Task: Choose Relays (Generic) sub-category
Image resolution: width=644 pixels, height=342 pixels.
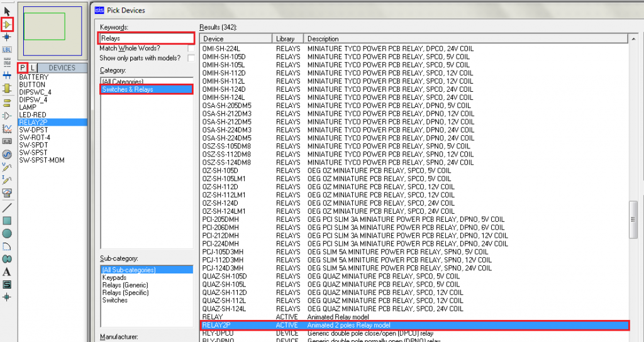Action: (125, 285)
